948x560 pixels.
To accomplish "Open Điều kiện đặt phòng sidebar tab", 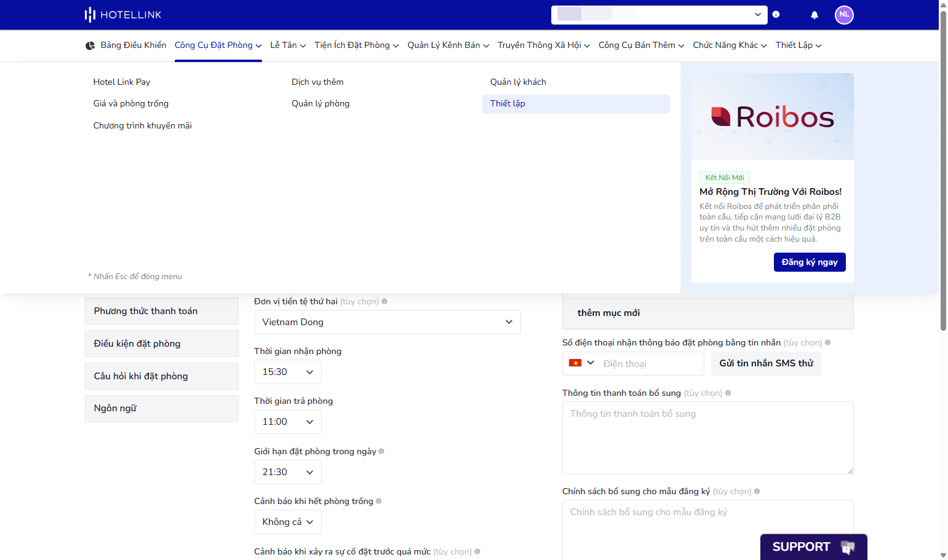I will (x=162, y=344).
